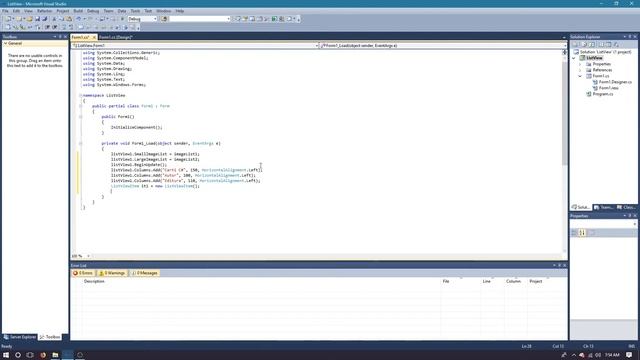Image resolution: width=640 pixels, height=360 pixels.
Task: Expand the References node in Solution Explorer
Action: pyautogui.click(x=580, y=70)
